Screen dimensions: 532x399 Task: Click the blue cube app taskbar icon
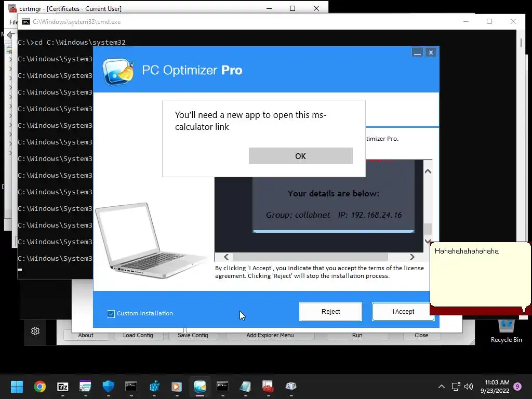154,387
